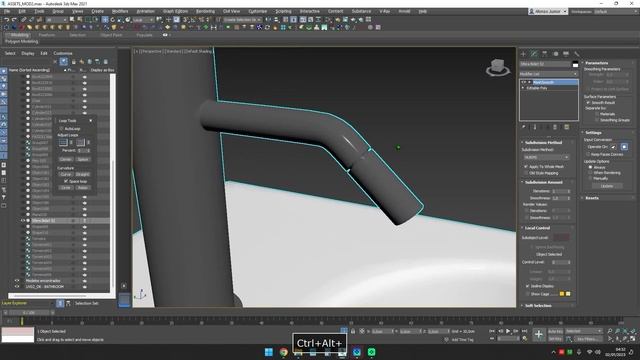Expand the Resets rollout
The image size is (640, 360).
coord(591,198)
